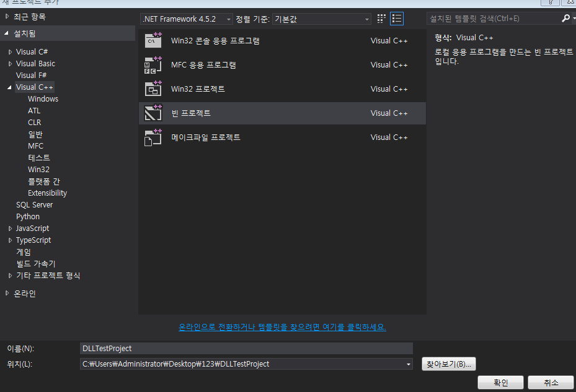Choose the MFC 응용 프로그램 template
This screenshot has height=392, width=576.
tap(282, 65)
